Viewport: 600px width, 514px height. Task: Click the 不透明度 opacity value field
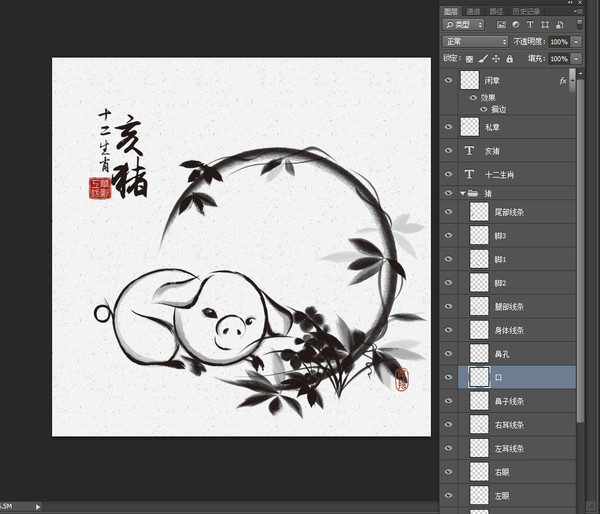pos(559,42)
